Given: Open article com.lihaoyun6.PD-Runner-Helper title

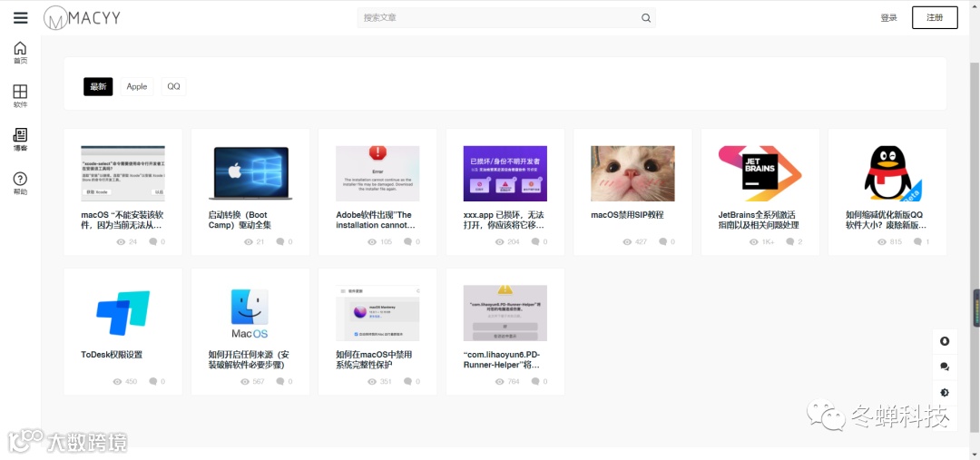Looking at the screenshot, I should pos(502,360).
